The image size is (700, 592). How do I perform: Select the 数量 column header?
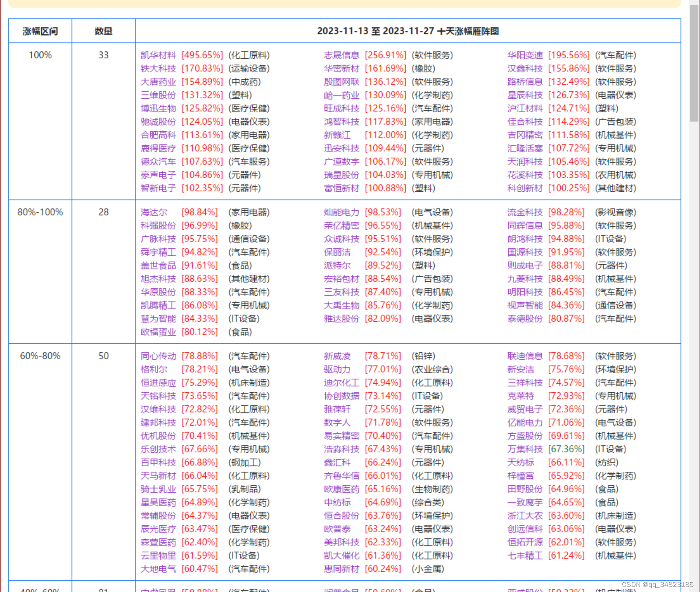(104, 31)
